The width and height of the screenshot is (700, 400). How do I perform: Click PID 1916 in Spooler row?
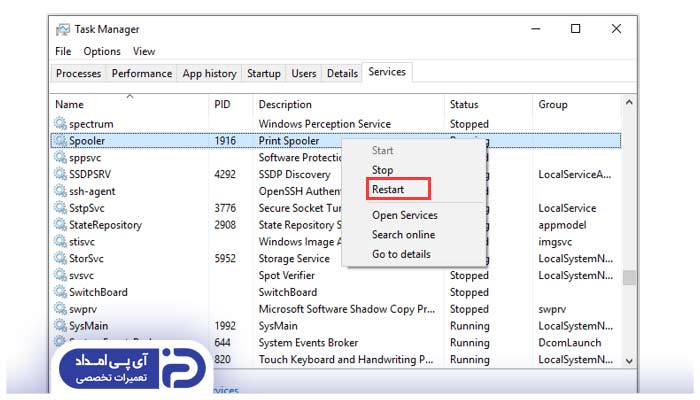tap(225, 141)
